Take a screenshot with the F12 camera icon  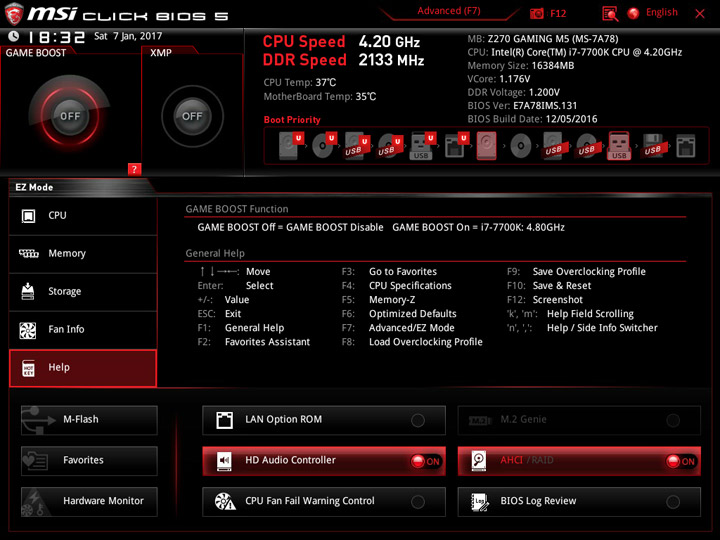point(536,13)
